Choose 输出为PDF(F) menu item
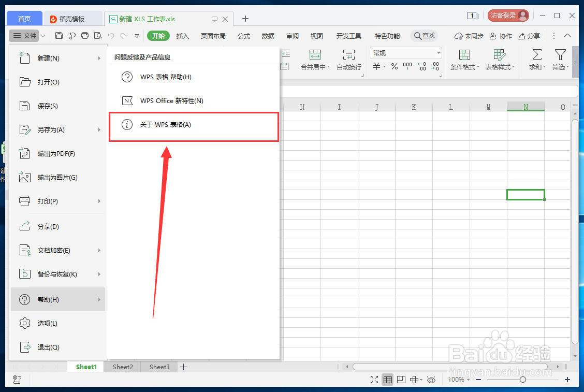584x392 pixels. (58, 153)
